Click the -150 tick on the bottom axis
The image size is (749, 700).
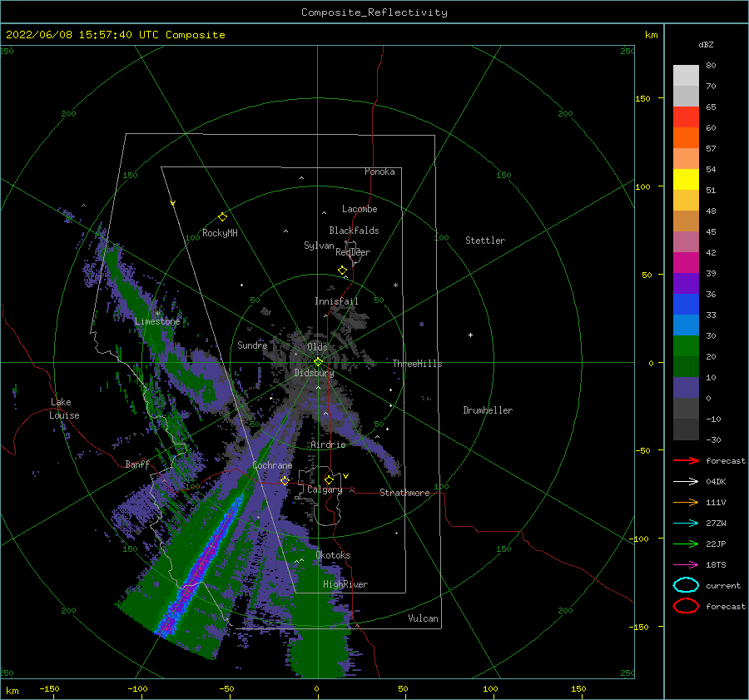(x=49, y=688)
